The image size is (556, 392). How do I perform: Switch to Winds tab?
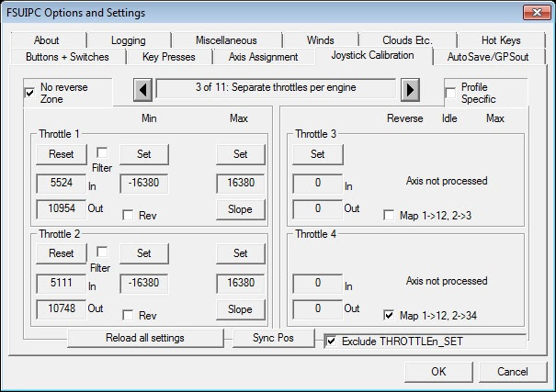[320, 40]
